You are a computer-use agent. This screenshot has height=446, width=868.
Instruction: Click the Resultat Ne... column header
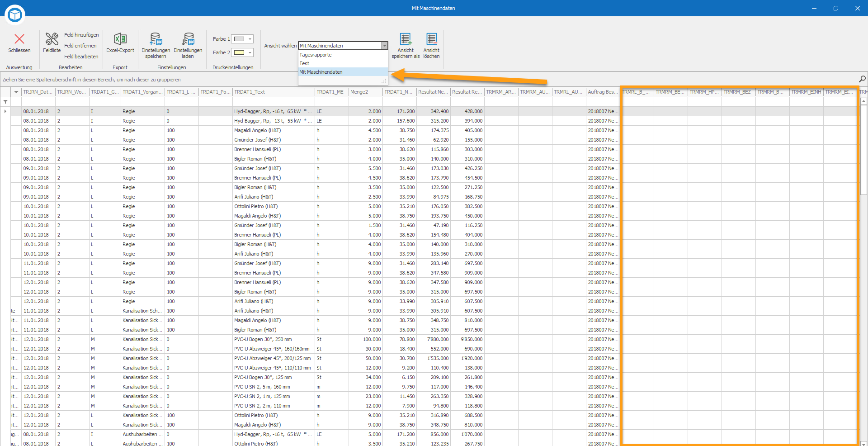(434, 92)
